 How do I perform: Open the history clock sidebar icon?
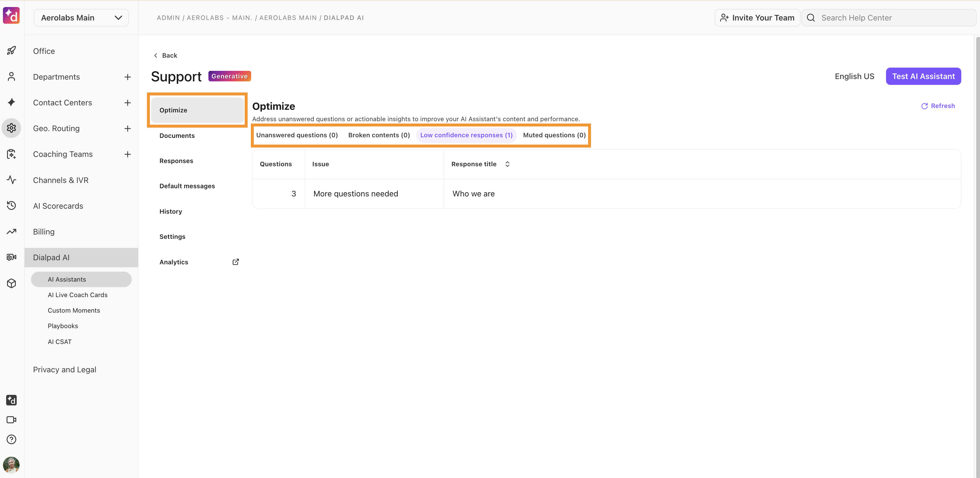coord(11,205)
